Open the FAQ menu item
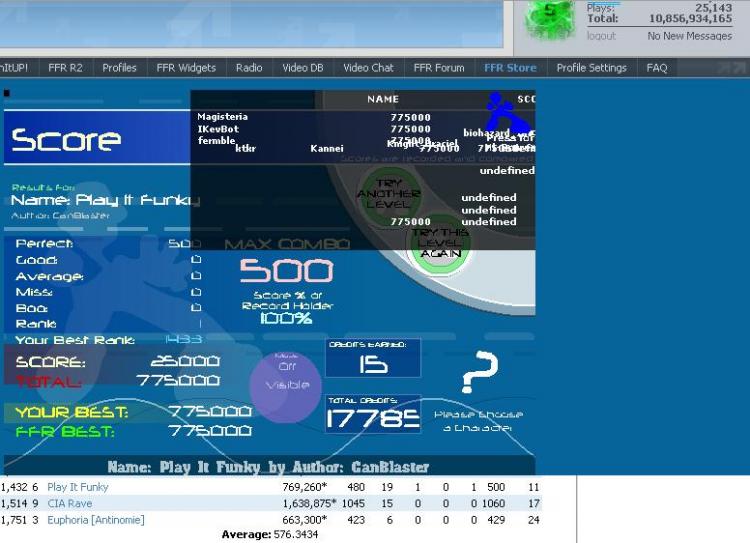The image size is (750, 543). point(657,68)
